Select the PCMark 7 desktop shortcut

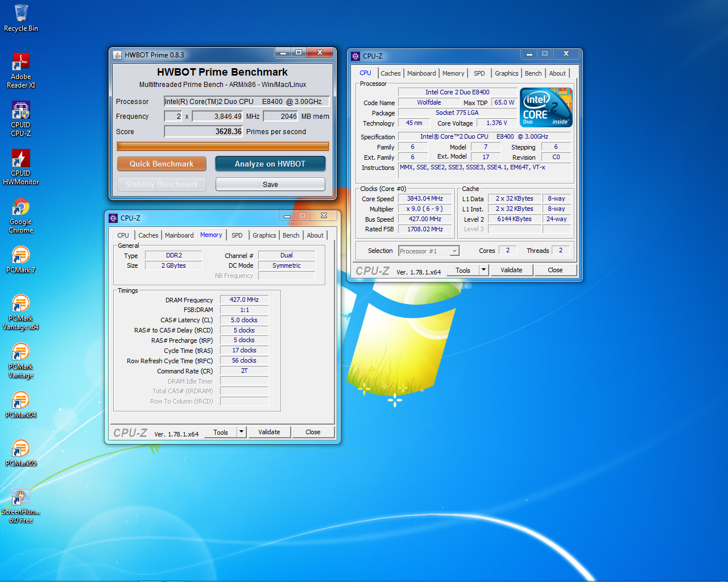tap(21, 260)
